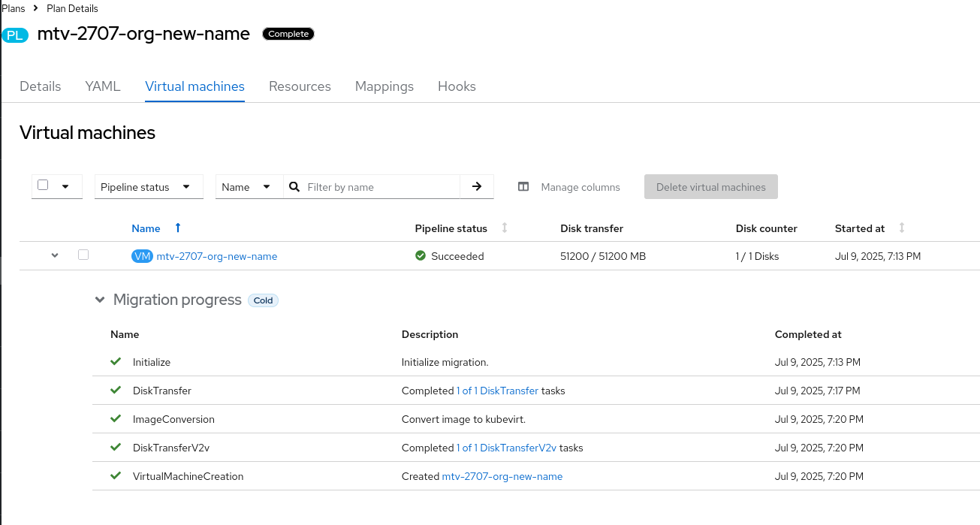Open the Pipeline status filter dropdown
Screen dimensions: 980x525
coord(149,187)
